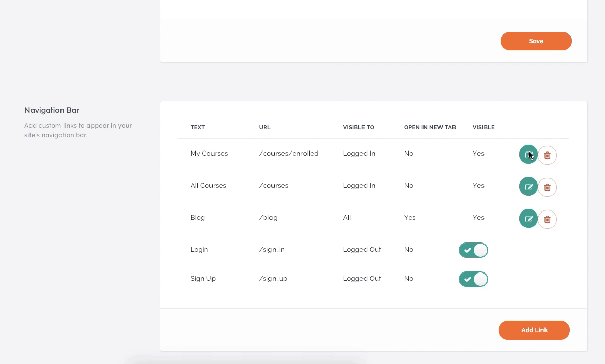Click the URL column header
The image size is (605, 364).
coord(265,127)
